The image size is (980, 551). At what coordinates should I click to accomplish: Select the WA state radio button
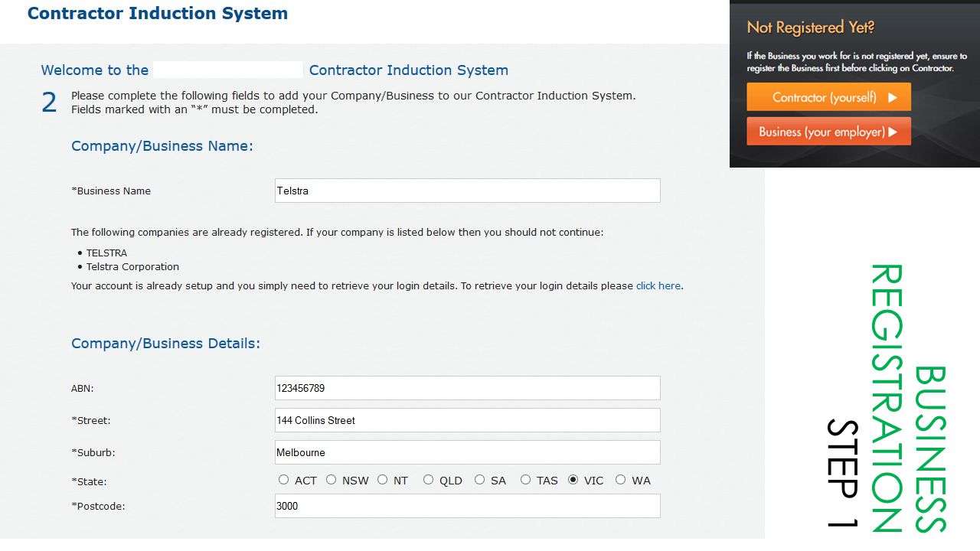(x=620, y=480)
